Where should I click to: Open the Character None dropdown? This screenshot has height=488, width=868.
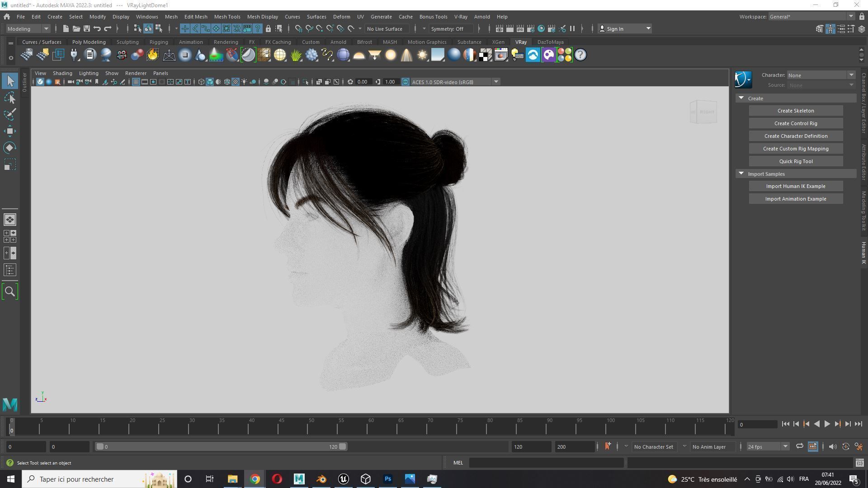click(x=821, y=75)
